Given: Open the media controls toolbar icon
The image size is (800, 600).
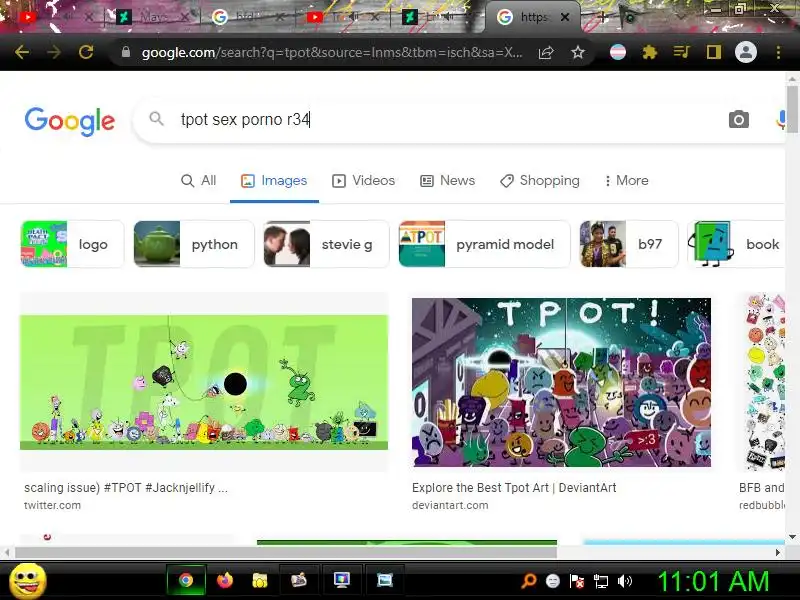Looking at the screenshot, I should pos(681,52).
